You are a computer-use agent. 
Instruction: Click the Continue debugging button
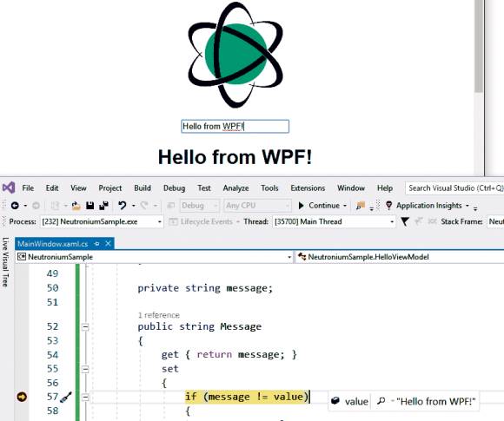[319, 206]
